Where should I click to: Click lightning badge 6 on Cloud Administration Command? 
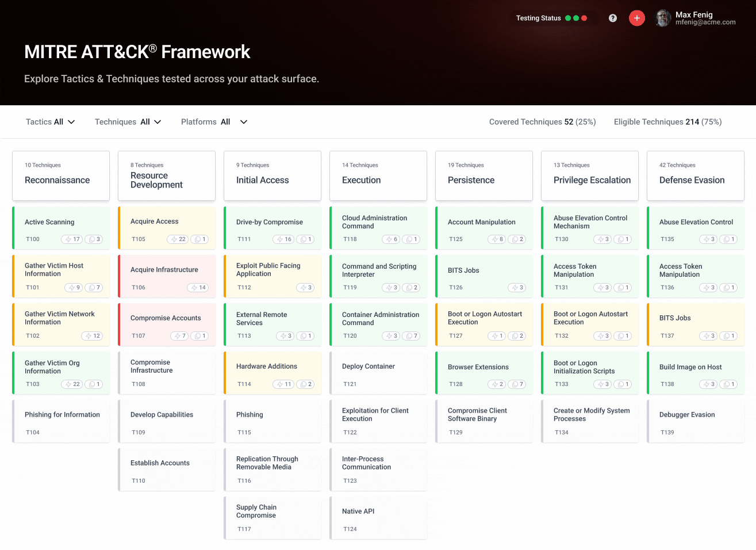pos(391,239)
